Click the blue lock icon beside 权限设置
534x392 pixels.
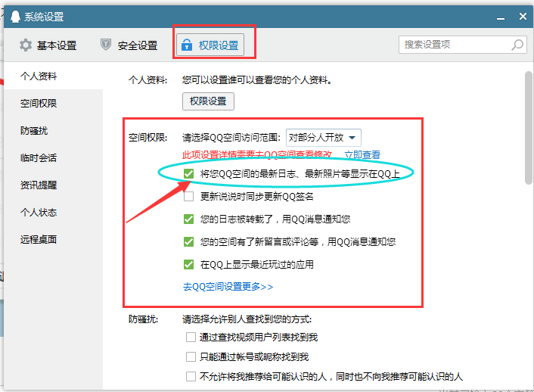(187, 45)
